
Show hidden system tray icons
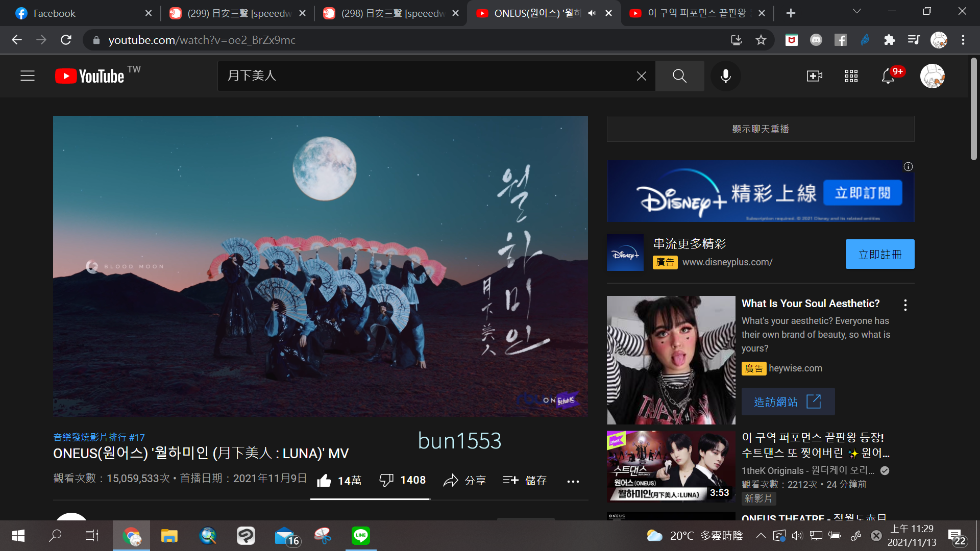pos(761,536)
